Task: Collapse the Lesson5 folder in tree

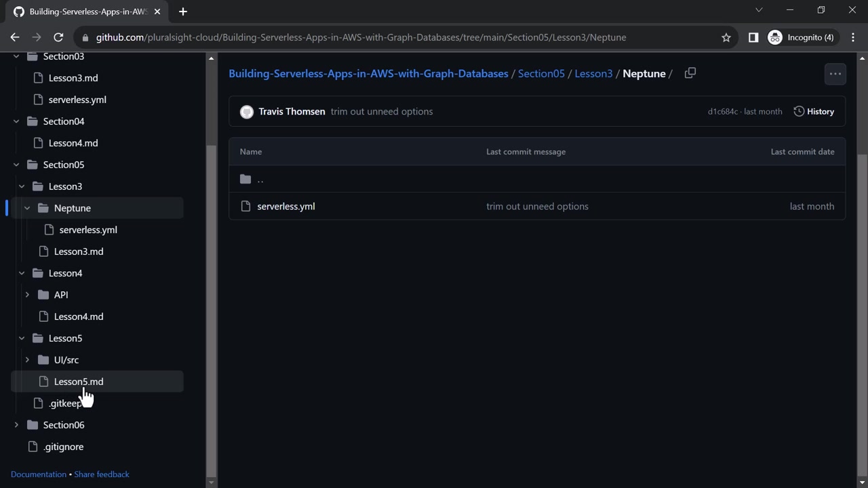Action: click(22, 338)
